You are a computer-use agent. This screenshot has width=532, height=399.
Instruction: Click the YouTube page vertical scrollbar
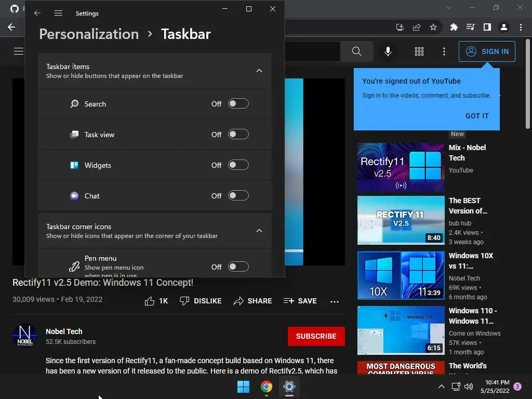coord(528,84)
